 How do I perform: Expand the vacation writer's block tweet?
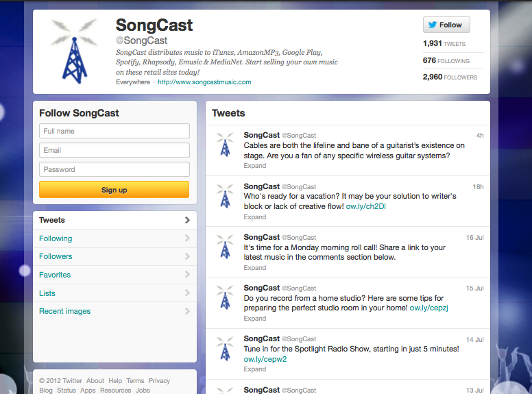[x=255, y=217]
